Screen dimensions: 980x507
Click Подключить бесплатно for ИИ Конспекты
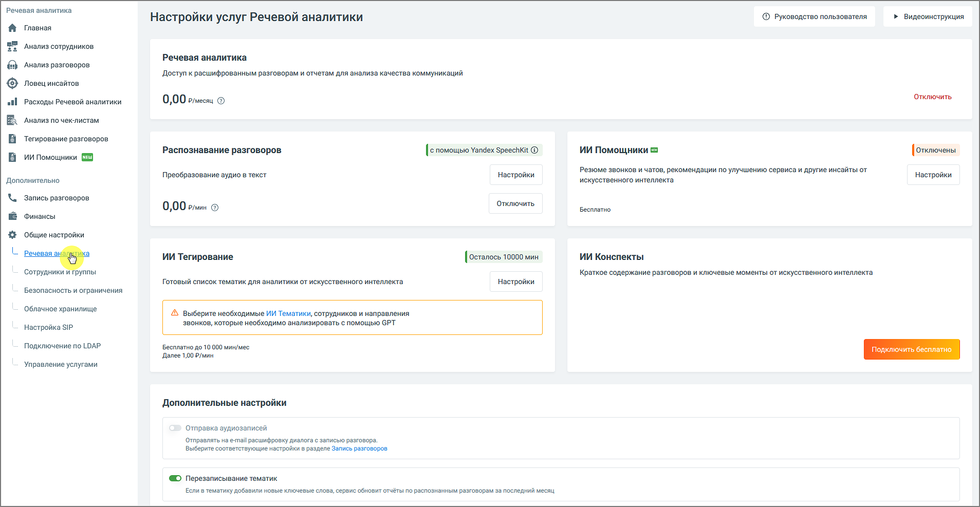point(912,349)
